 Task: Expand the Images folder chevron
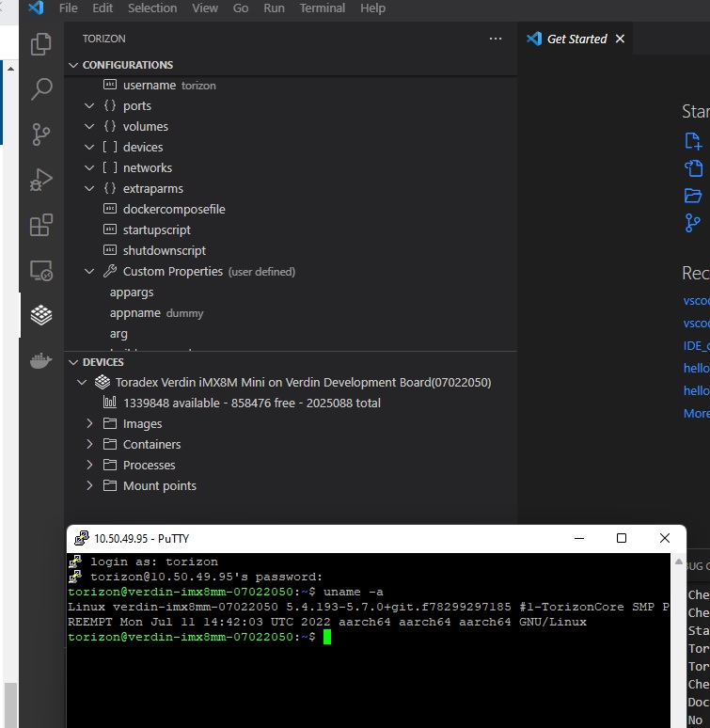(89, 423)
